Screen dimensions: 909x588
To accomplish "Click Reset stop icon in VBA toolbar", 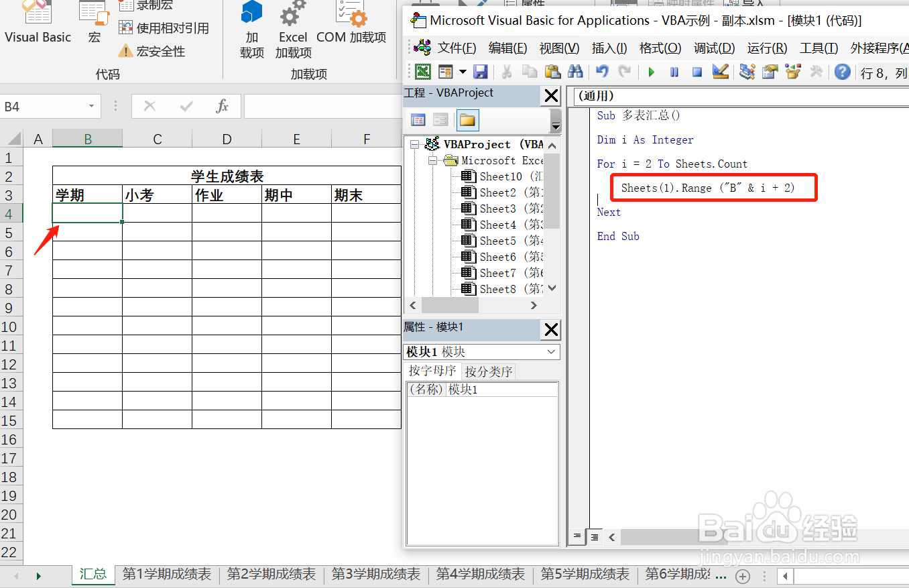I will pos(697,72).
